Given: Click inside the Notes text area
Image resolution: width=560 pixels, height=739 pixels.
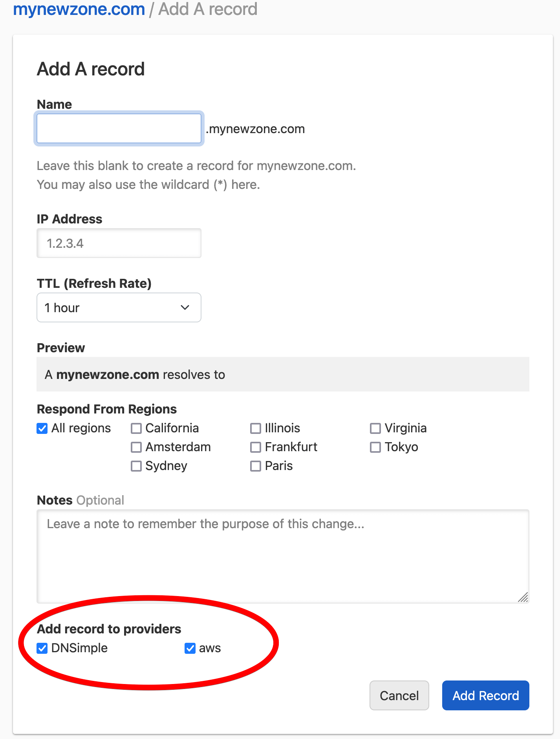Looking at the screenshot, I should 283,556.
